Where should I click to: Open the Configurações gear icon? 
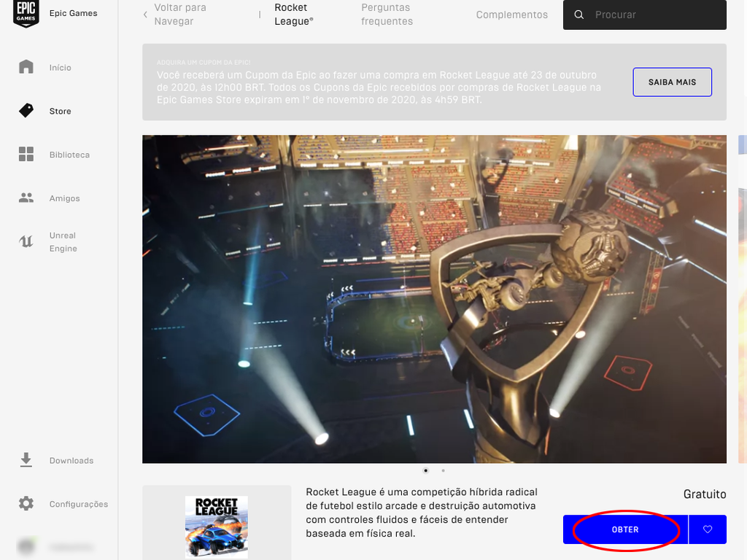click(26, 503)
